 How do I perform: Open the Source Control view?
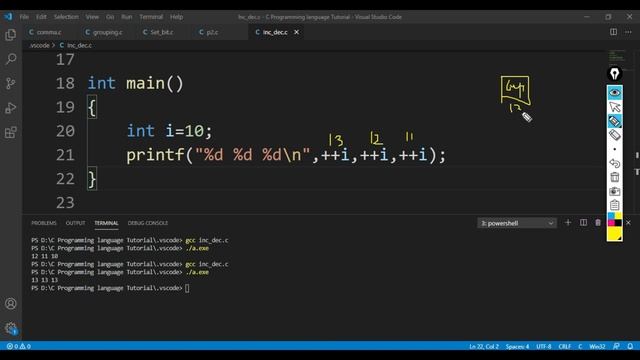(x=11, y=83)
